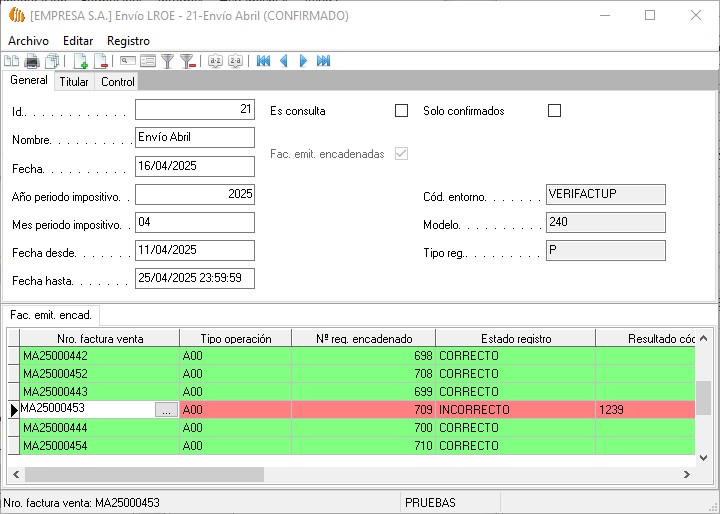720x514 pixels.
Task: Enable the Es consulta checkbox
Action: point(402,111)
